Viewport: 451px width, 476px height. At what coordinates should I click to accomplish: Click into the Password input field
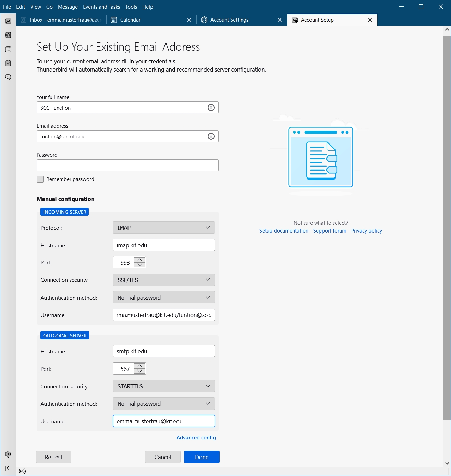pyautogui.click(x=127, y=165)
